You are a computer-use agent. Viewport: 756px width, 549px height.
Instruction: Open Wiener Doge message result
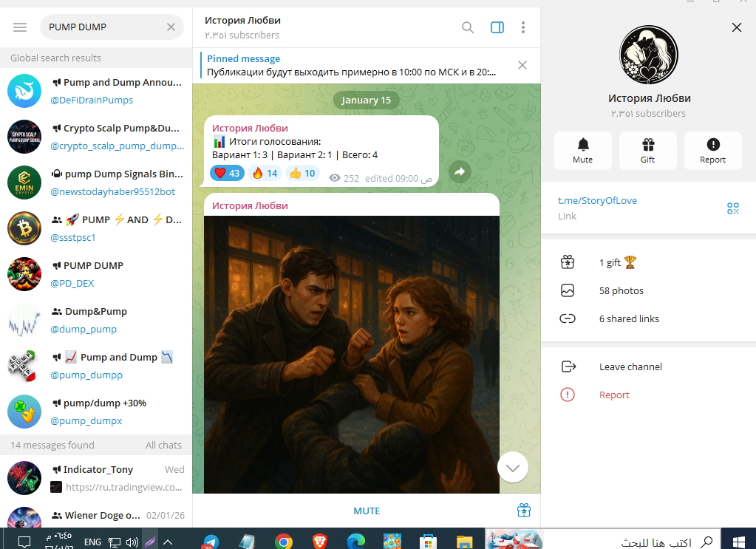point(96,516)
